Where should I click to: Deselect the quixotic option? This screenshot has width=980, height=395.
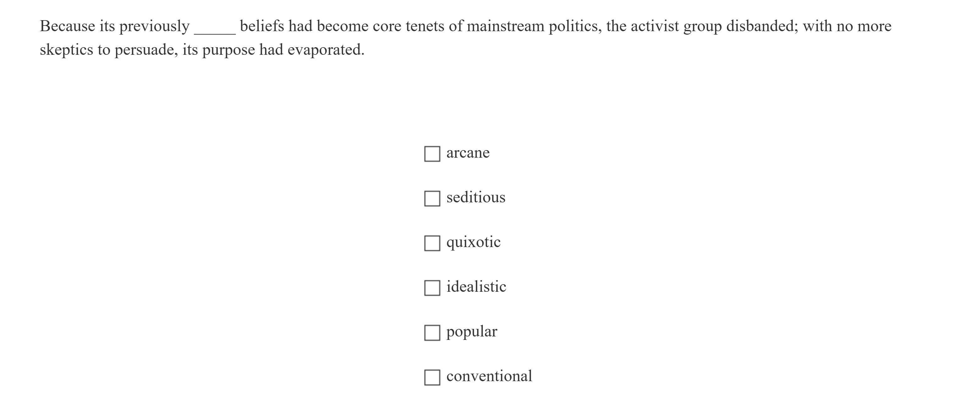tap(432, 243)
